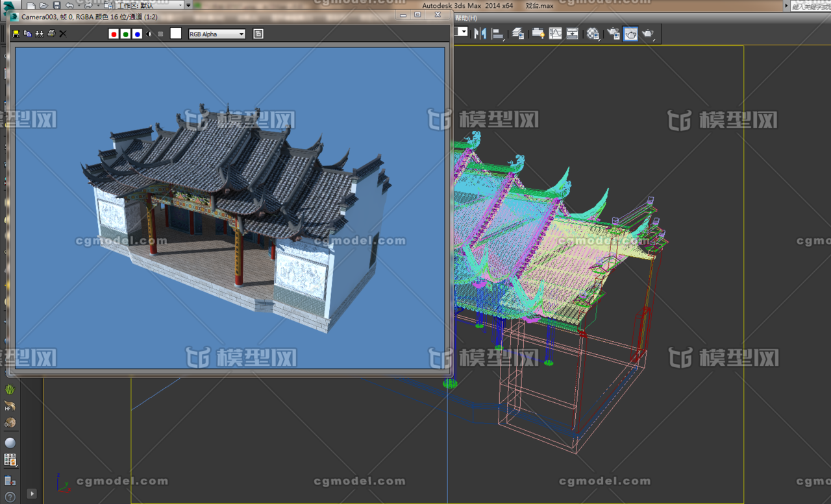Click the HF hair plugin icon
The width and height of the screenshot is (831, 504).
click(x=10, y=407)
